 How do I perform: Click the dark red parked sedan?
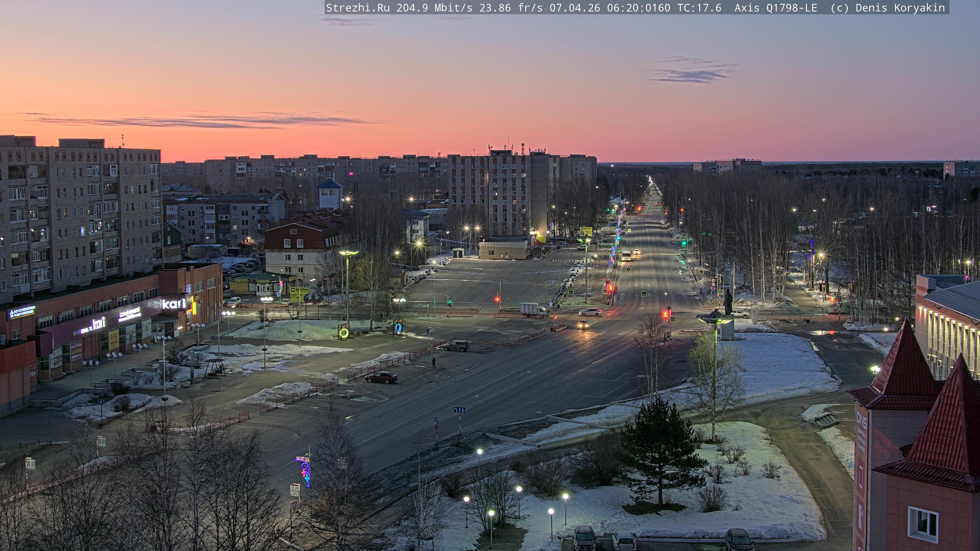(x=381, y=377)
